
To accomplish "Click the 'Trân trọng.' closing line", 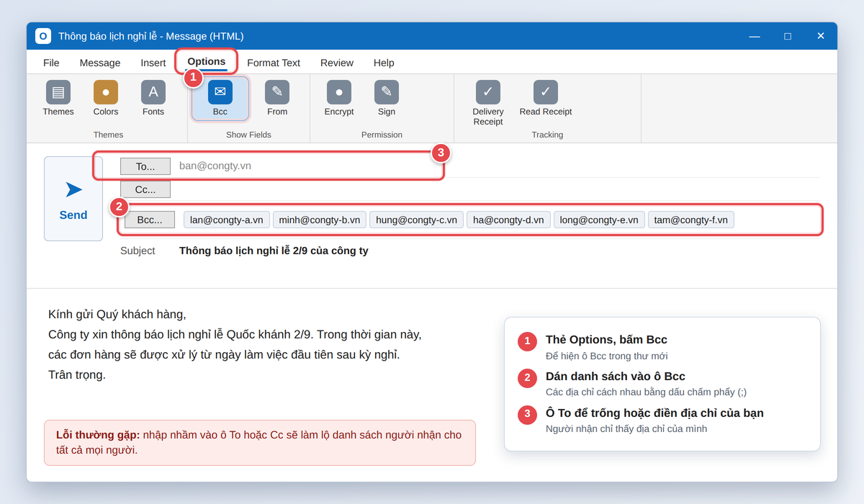I will pos(77,374).
